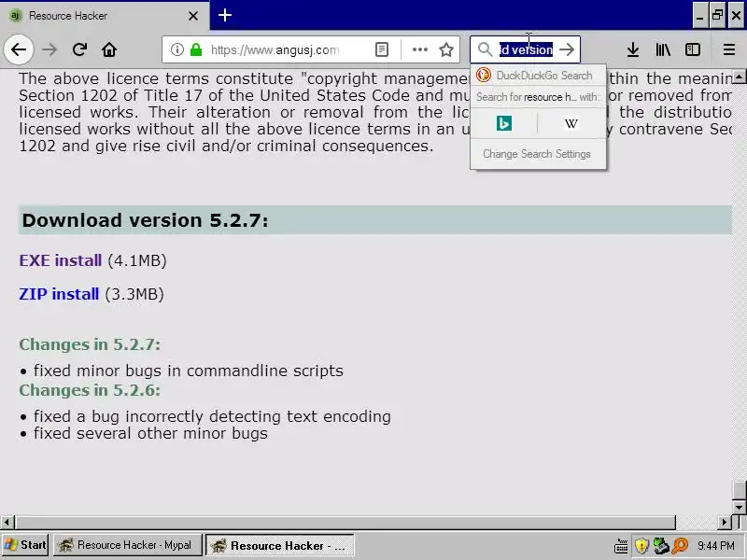This screenshot has width=747, height=560.
Task: Click the network computers tray icon
Action: [661, 546]
